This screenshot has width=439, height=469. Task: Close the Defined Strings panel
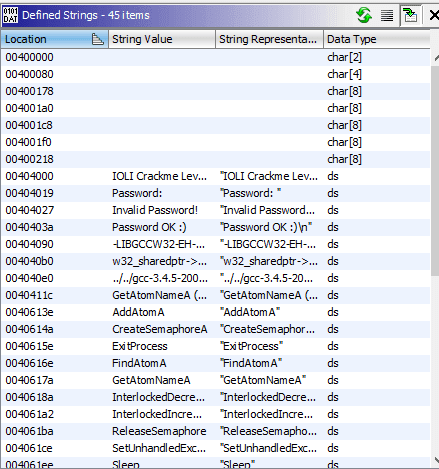click(x=433, y=15)
